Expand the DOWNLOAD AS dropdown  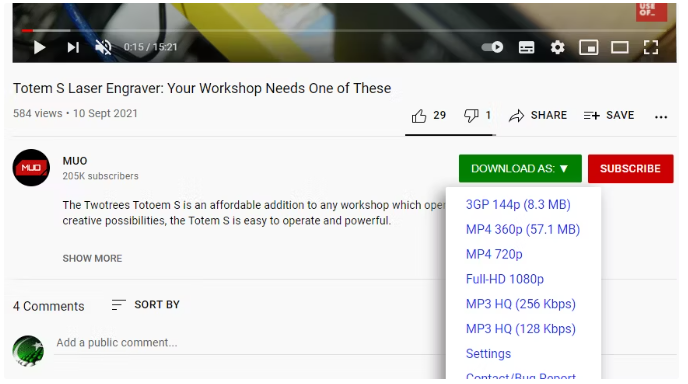(520, 169)
